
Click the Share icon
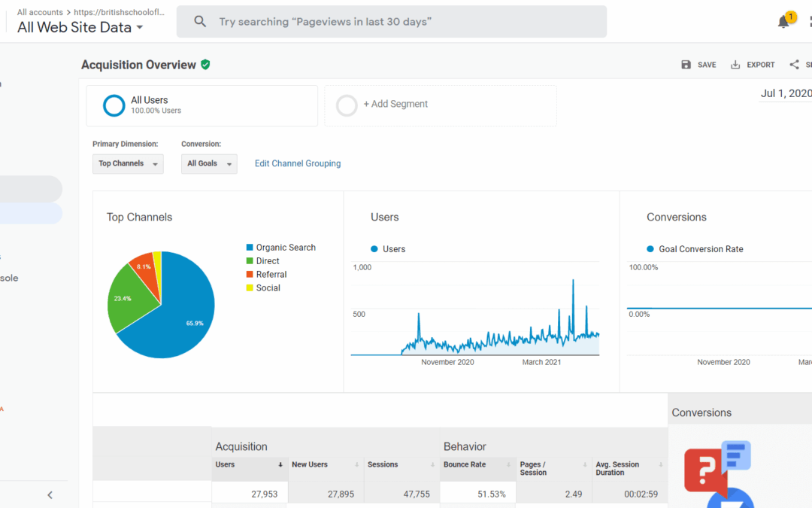coord(795,65)
